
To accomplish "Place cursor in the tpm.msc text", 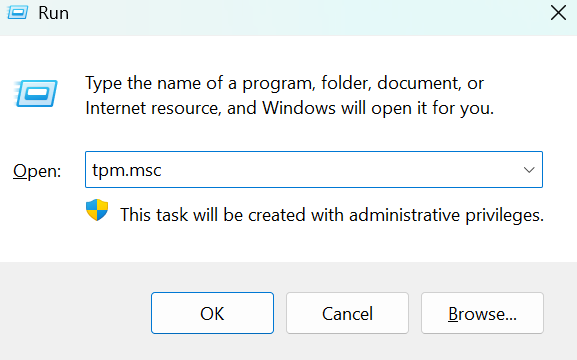I will 127,170.
